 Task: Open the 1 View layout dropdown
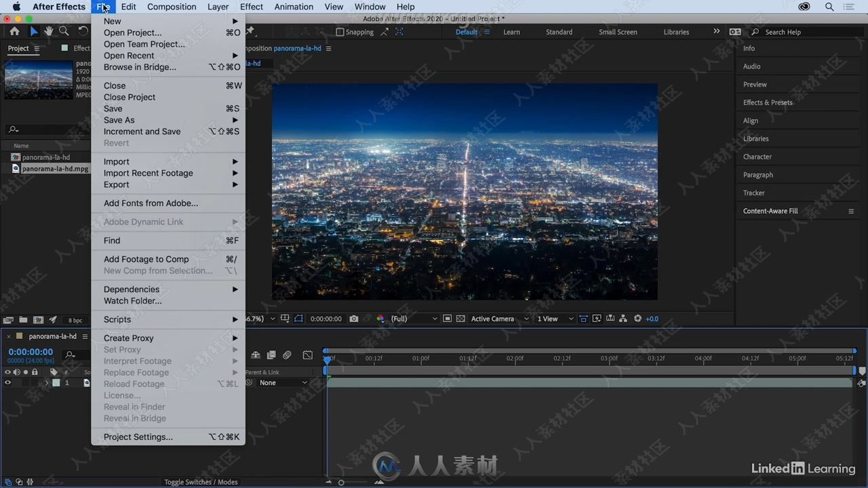click(x=555, y=319)
